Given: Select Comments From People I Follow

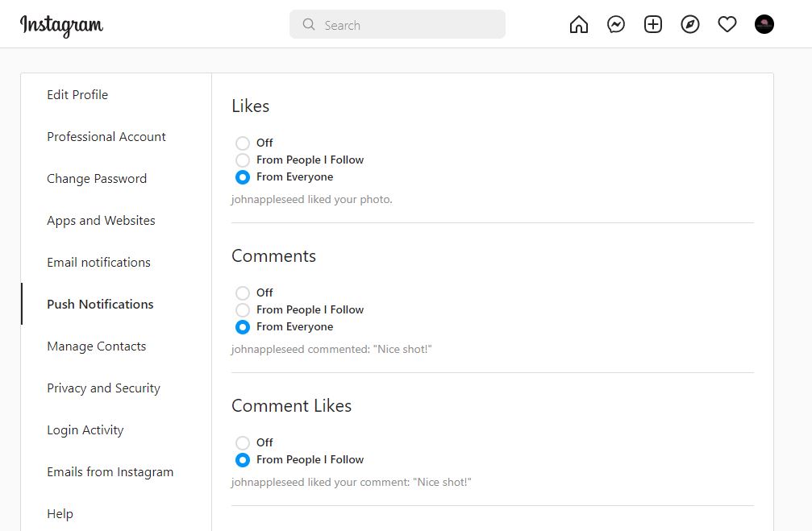Looking at the screenshot, I should tap(243, 310).
